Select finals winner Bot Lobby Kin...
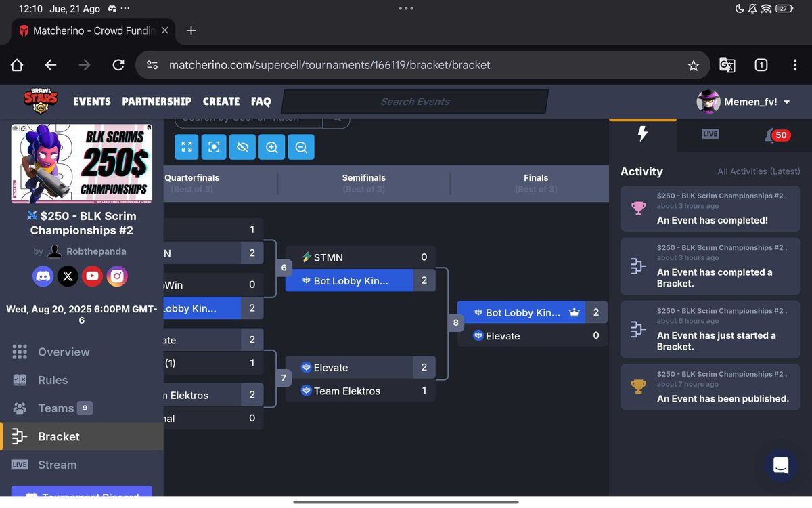 click(532, 312)
